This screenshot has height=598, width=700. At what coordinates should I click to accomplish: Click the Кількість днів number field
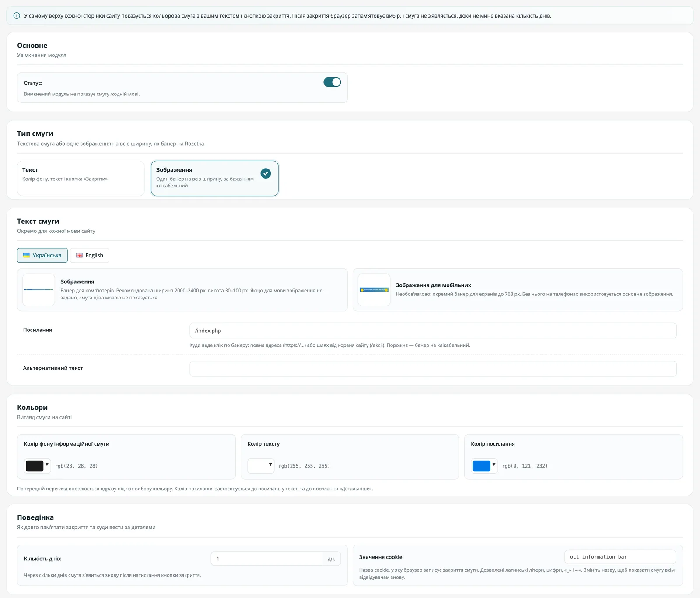coord(266,559)
